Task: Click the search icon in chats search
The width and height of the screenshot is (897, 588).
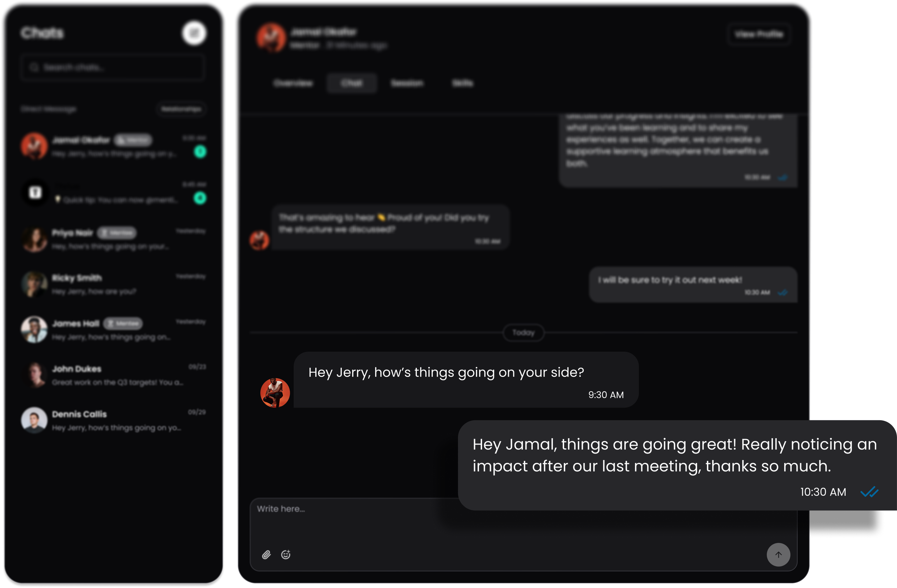Action: (x=34, y=67)
